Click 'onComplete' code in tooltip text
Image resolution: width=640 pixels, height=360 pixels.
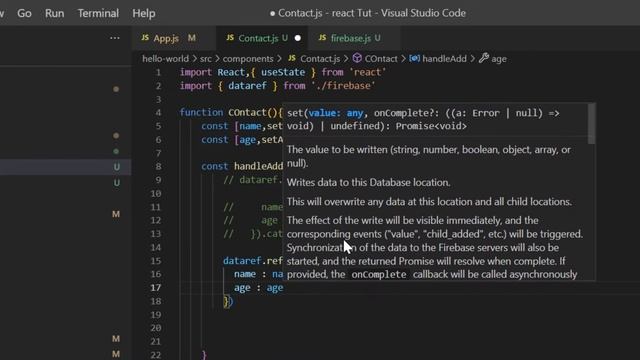tap(378, 274)
